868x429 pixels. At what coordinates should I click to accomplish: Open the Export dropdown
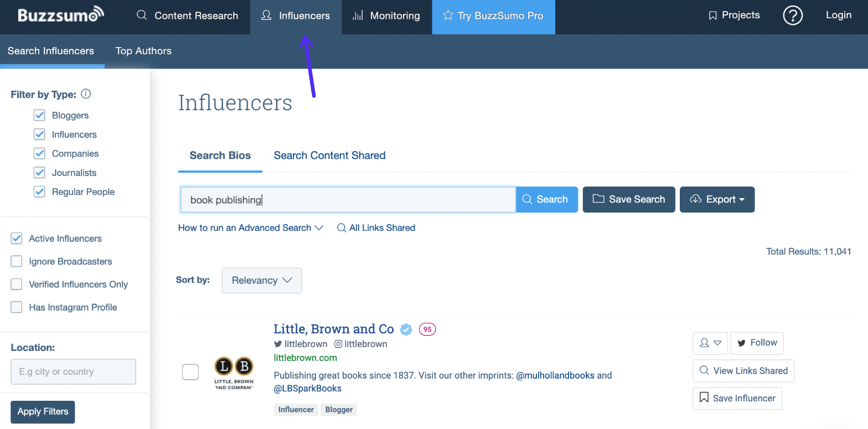coord(717,199)
